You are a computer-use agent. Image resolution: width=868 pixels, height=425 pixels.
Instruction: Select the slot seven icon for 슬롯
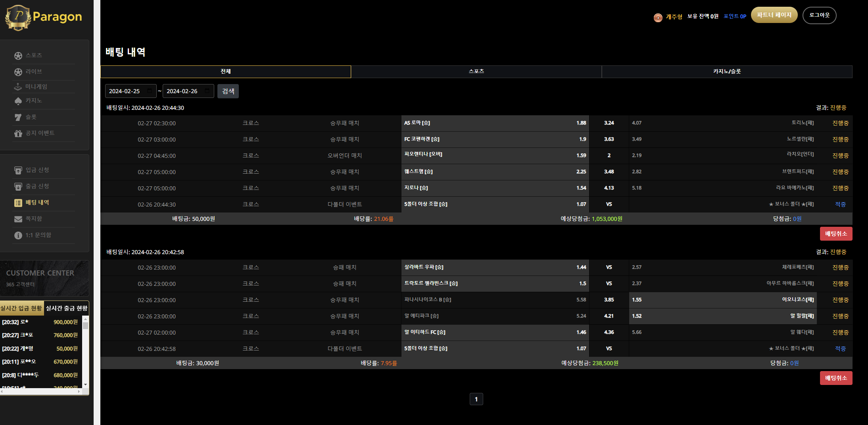click(x=18, y=117)
